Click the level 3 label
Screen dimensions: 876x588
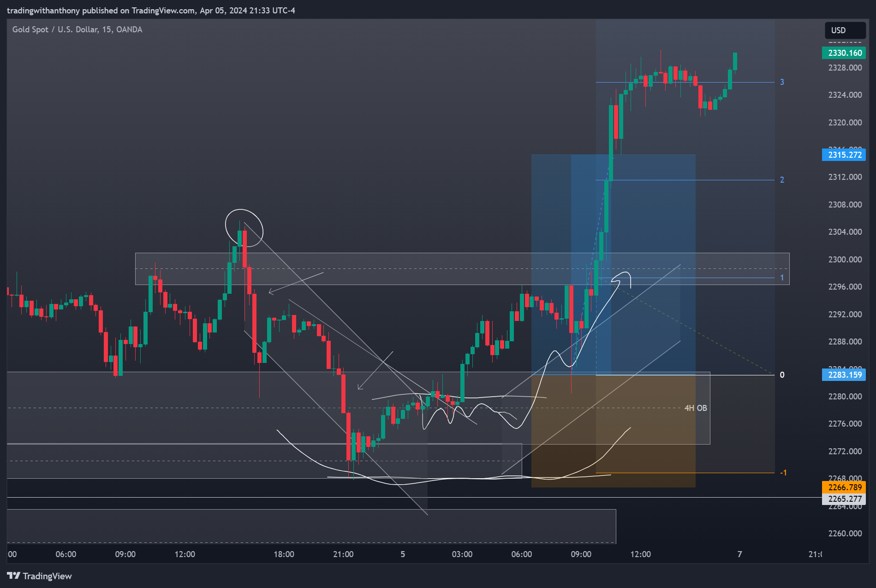(x=782, y=82)
